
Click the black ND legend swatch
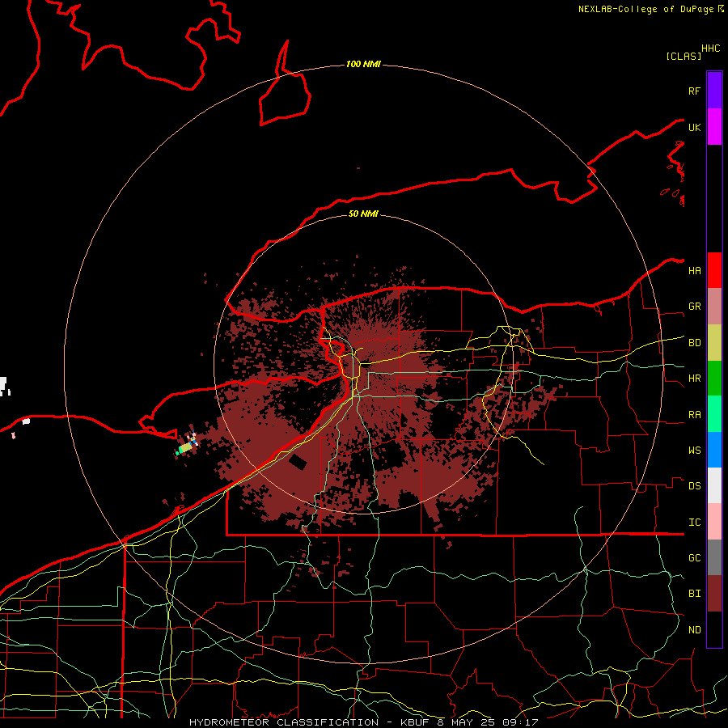[x=714, y=629]
